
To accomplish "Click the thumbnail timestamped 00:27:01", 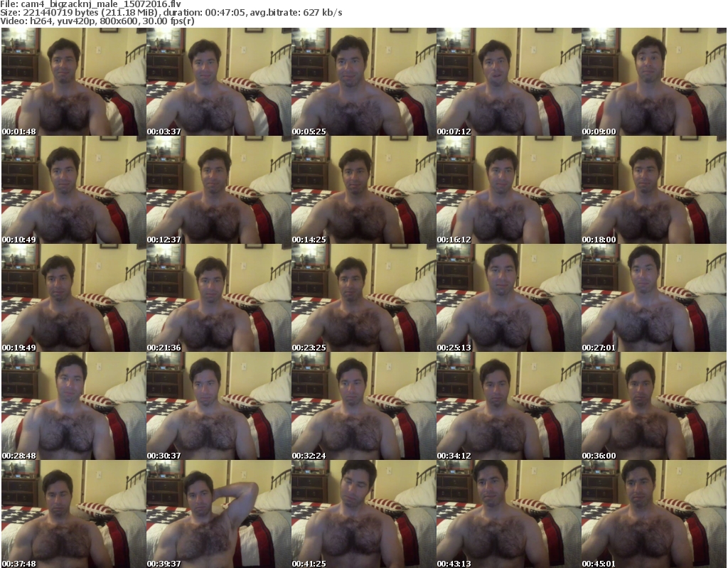I will pyautogui.click(x=654, y=298).
